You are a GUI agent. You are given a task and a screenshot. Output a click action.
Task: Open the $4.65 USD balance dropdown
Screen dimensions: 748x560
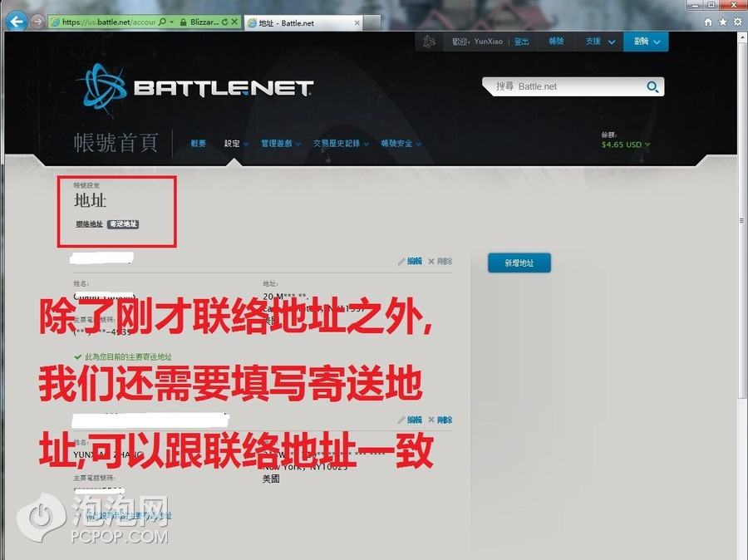tap(626, 145)
